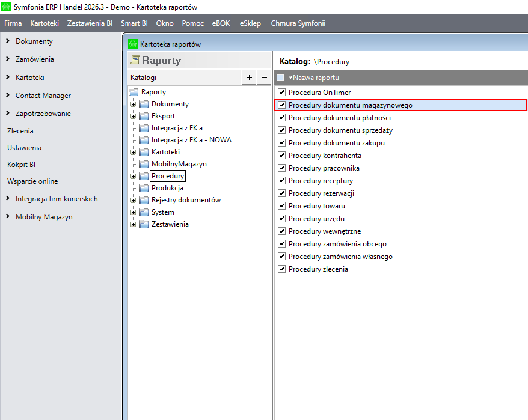
Task: Open Kokpit BI in the sidebar
Action: point(21,165)
